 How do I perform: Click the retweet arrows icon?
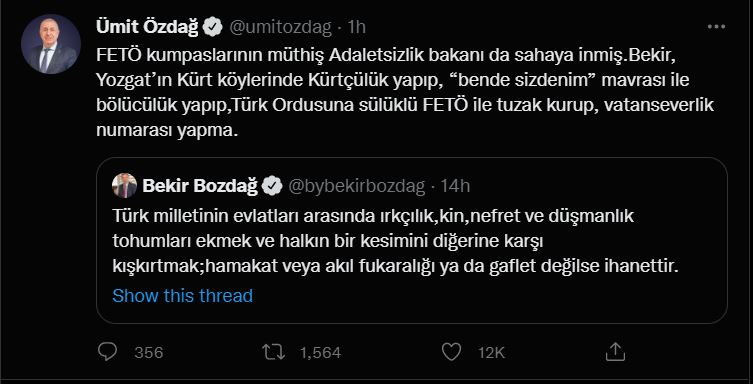coord(273,353)
